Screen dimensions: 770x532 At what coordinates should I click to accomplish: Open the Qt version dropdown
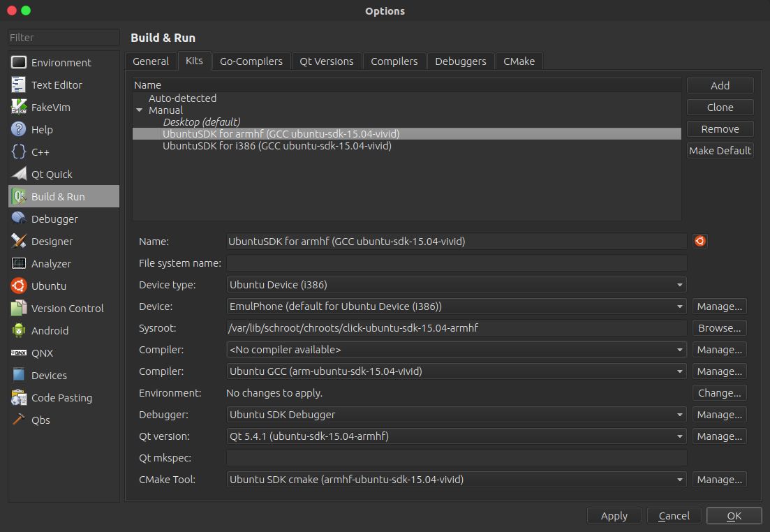point(456,436)
